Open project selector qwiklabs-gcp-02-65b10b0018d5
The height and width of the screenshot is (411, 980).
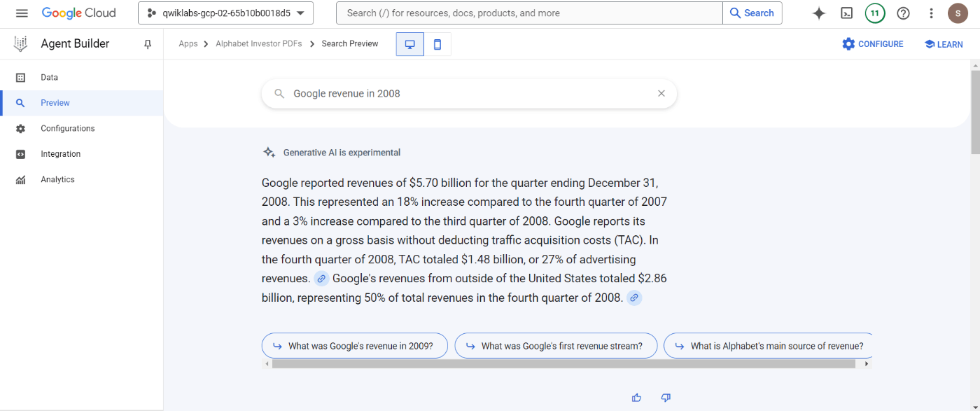click(225, 13)
